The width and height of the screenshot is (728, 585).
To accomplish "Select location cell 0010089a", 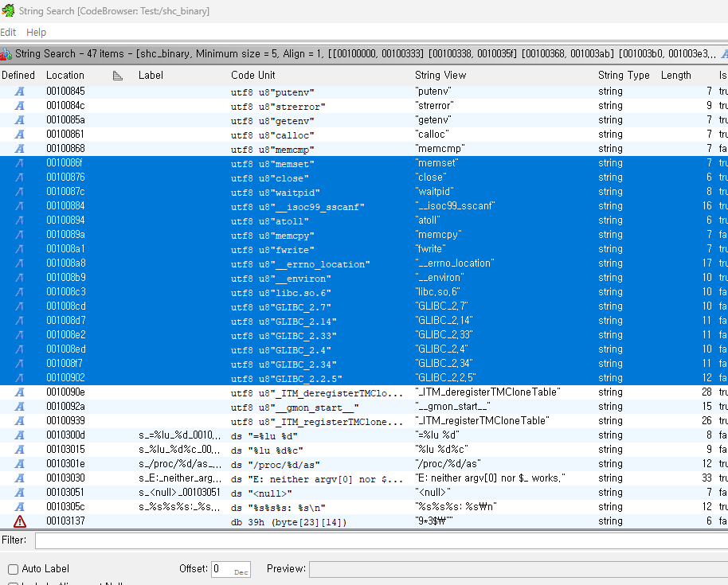I will coord(65,235).
